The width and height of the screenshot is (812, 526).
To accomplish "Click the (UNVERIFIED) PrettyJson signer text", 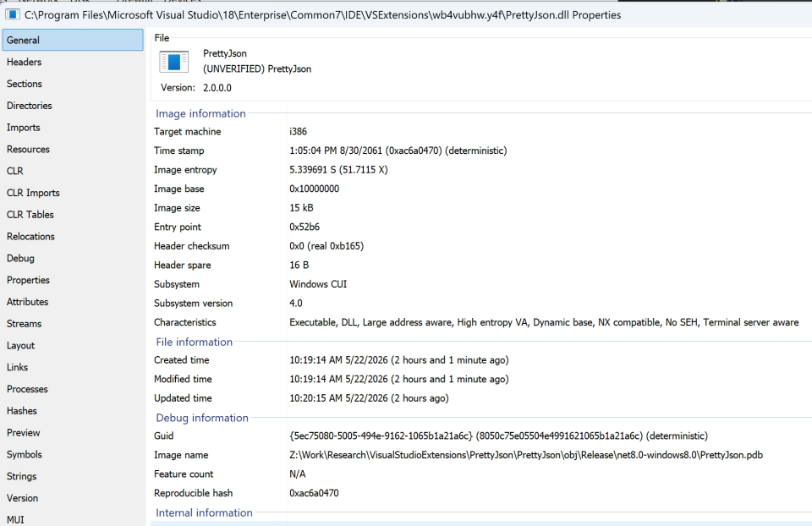I will [x=257, y=68].
